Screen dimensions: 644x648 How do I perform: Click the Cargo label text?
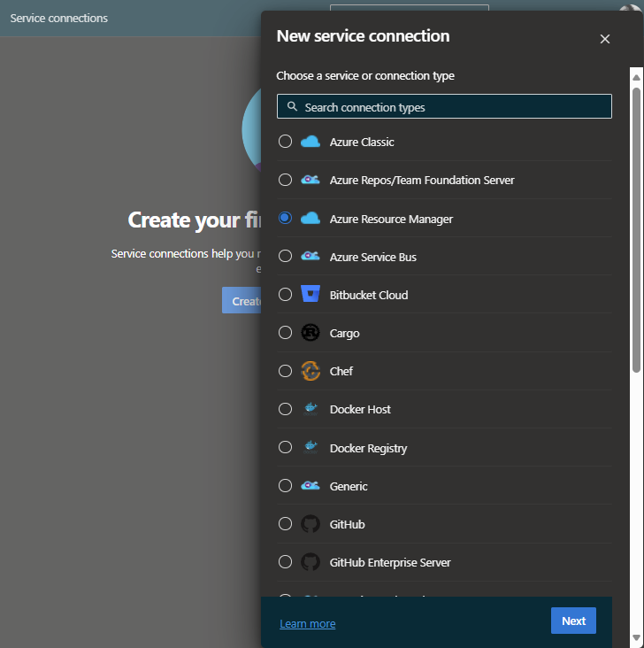pos(344,334)
